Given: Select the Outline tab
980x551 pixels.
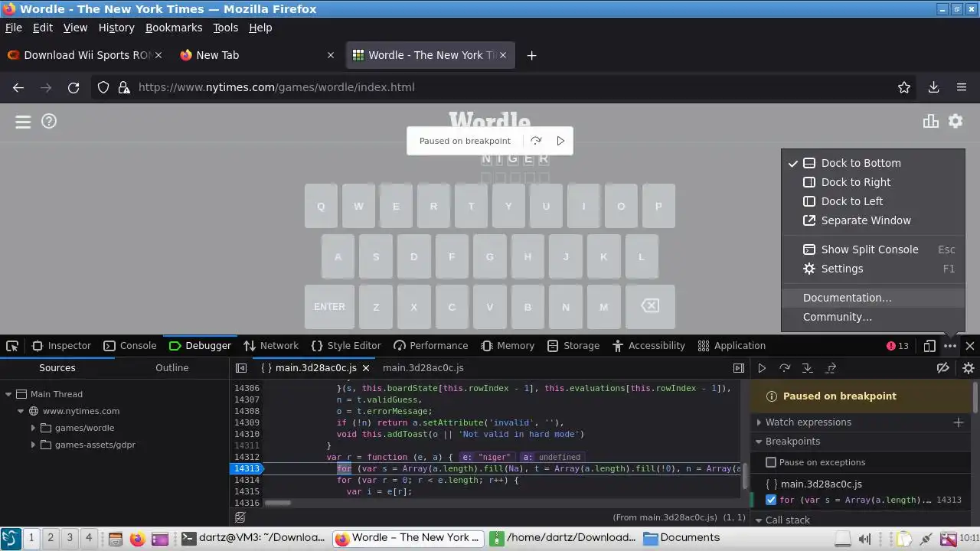Looking at the screenshot, I should click(x=172, y=368).
